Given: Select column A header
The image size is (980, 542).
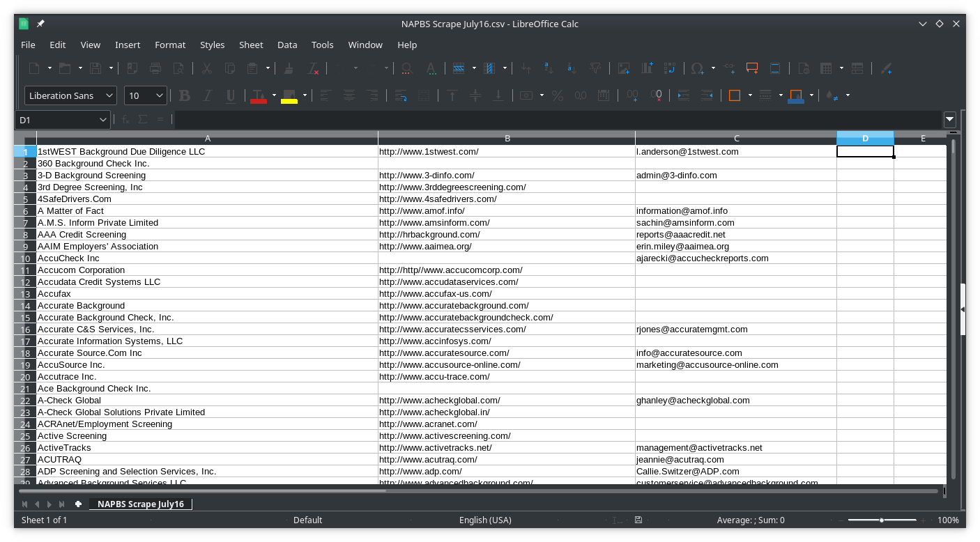Looking at the screenshot, I should [207, 138].
